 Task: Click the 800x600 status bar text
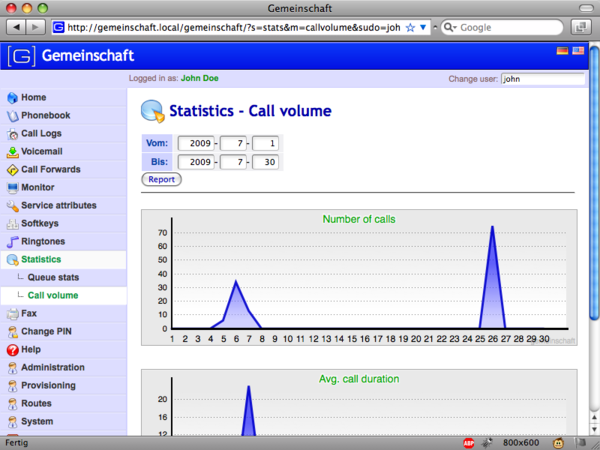pos(521,443)
